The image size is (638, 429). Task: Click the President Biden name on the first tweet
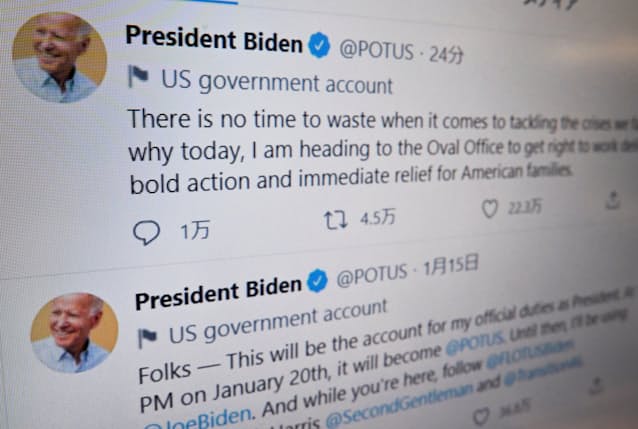[214, 39]
